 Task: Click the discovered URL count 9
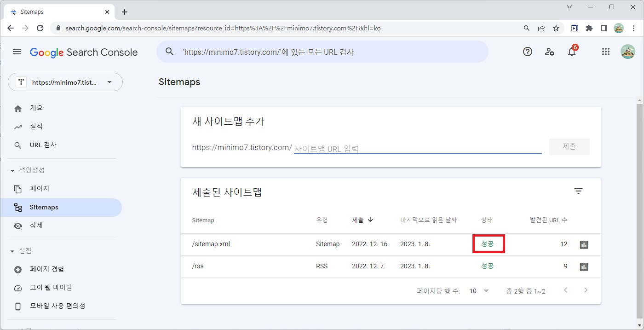[566, 266]
